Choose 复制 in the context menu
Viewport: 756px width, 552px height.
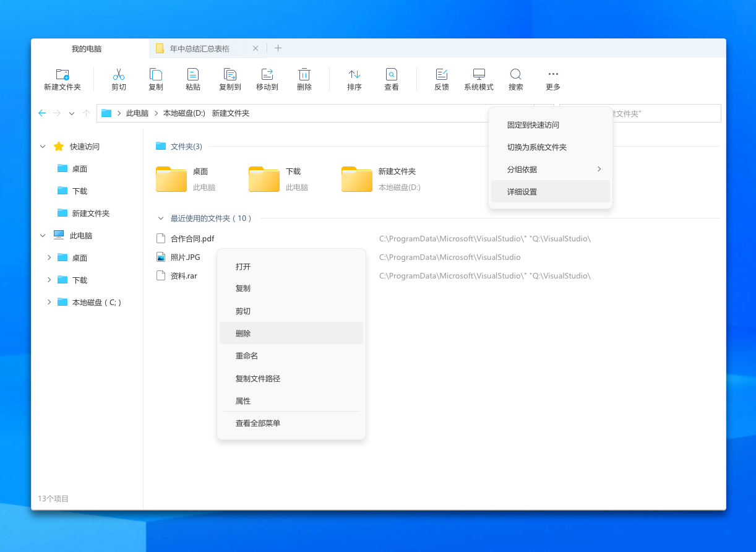[291, 288]
